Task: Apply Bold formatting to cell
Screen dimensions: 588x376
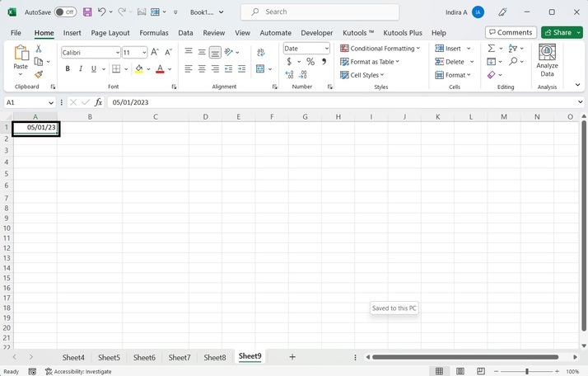Action: coord(68,69)
